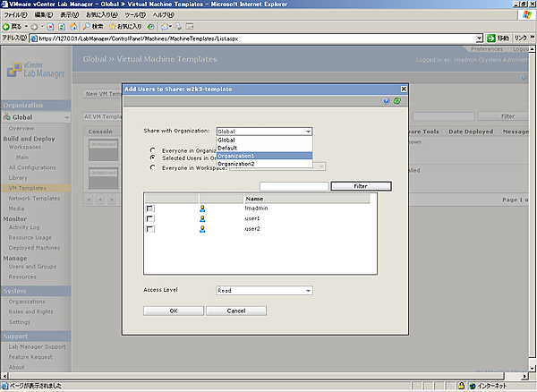Choose Organization1 from the dropdown list
Image resolution: width=537 pixels, height=392 pixels.
tap(242, 156)
